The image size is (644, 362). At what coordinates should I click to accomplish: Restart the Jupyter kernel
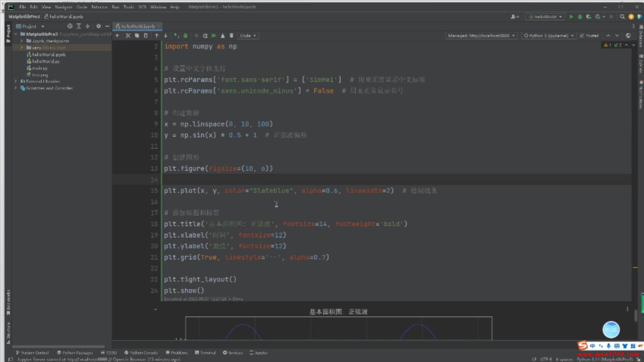pyautogui.click(x=205, y=36)
